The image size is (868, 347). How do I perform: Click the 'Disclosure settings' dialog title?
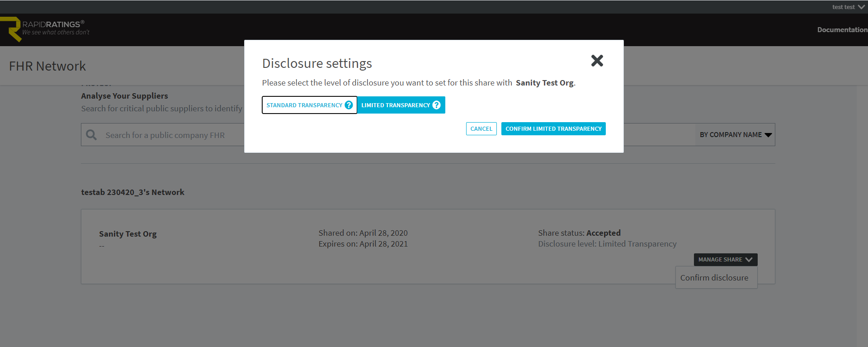[x=317, y=63]
